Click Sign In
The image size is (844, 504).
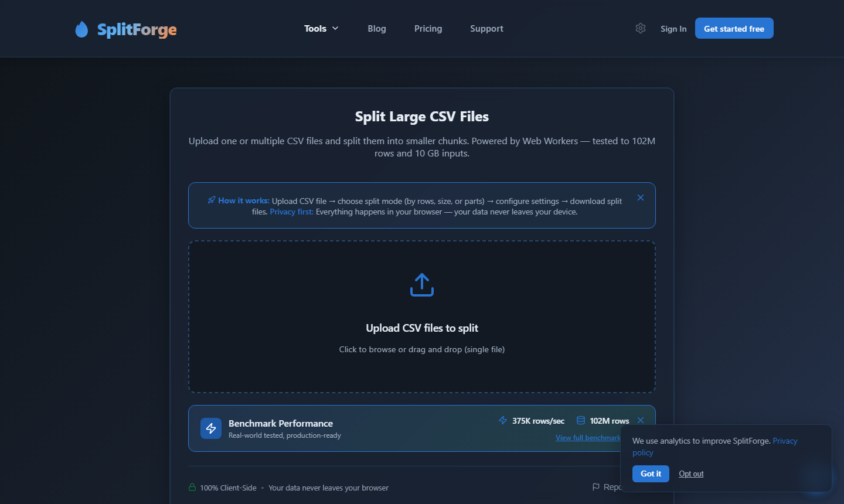673,29
